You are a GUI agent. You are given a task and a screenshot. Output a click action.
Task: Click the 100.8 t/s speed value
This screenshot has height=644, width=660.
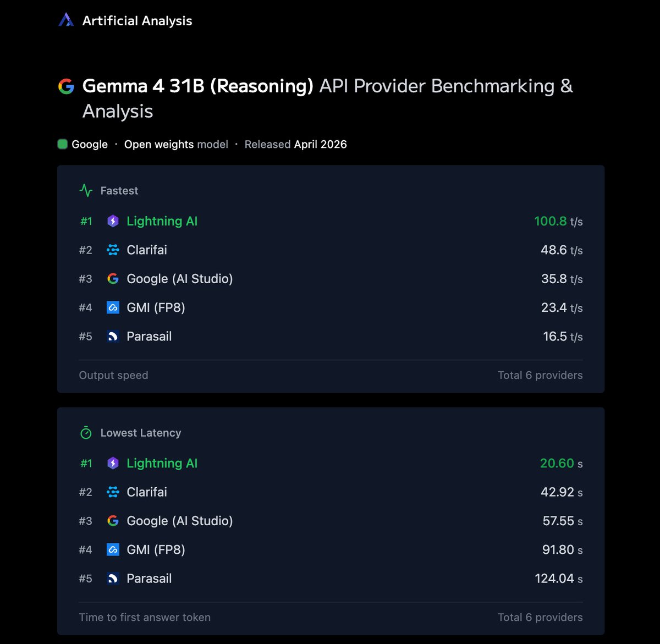558,221
